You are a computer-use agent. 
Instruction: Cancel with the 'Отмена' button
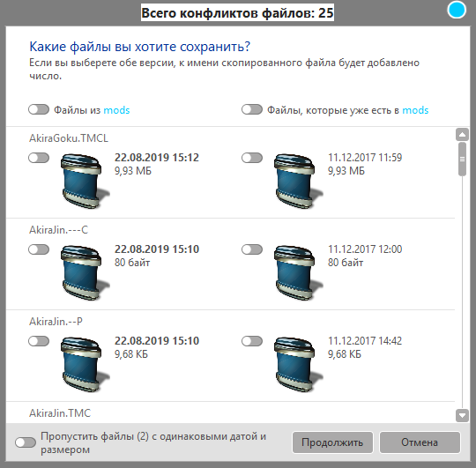click(420, 442)
